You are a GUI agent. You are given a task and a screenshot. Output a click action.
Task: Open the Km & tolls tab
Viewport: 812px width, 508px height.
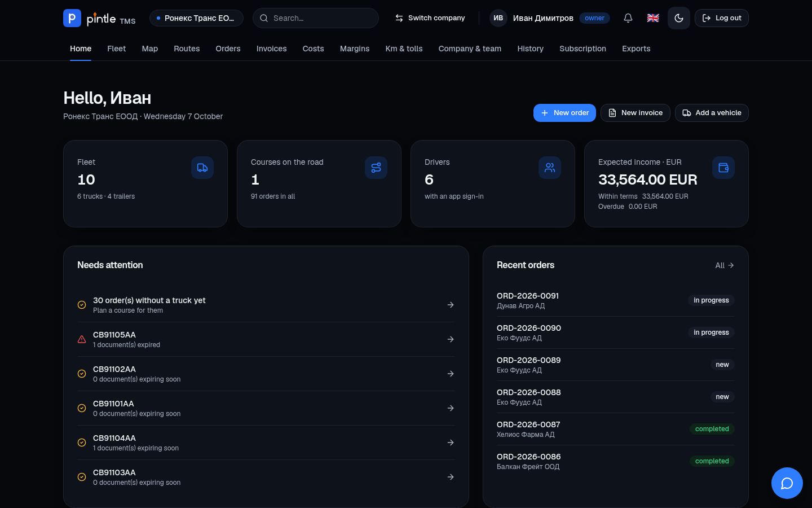click(404, 49)
